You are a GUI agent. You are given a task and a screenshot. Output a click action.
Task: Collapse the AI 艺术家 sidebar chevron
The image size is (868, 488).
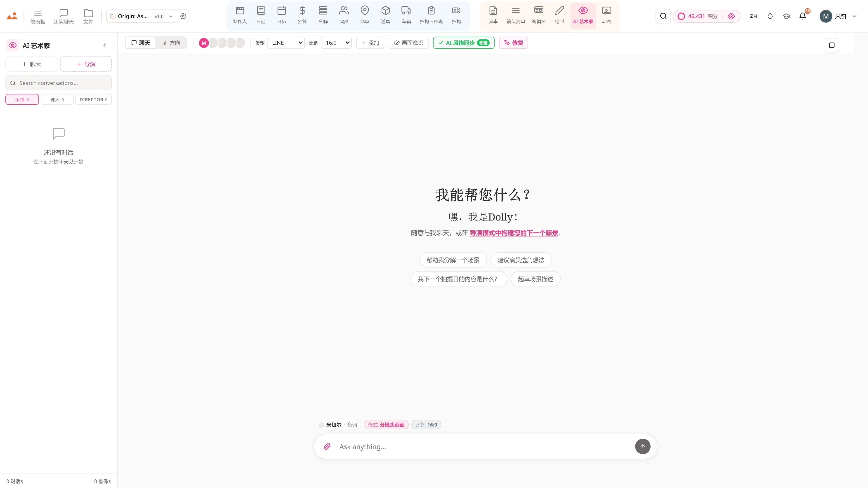pyautogui.click(x=104, y=45)
